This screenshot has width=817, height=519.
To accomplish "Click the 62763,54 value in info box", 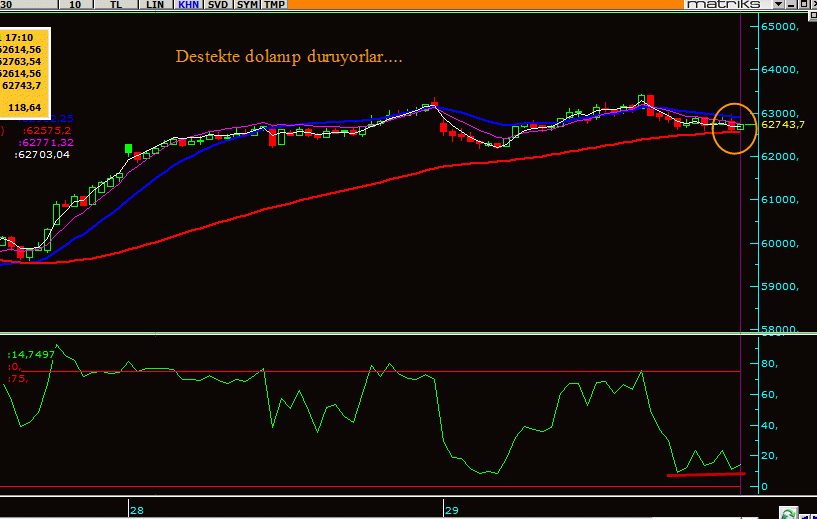I will click(x=20, y=61).
